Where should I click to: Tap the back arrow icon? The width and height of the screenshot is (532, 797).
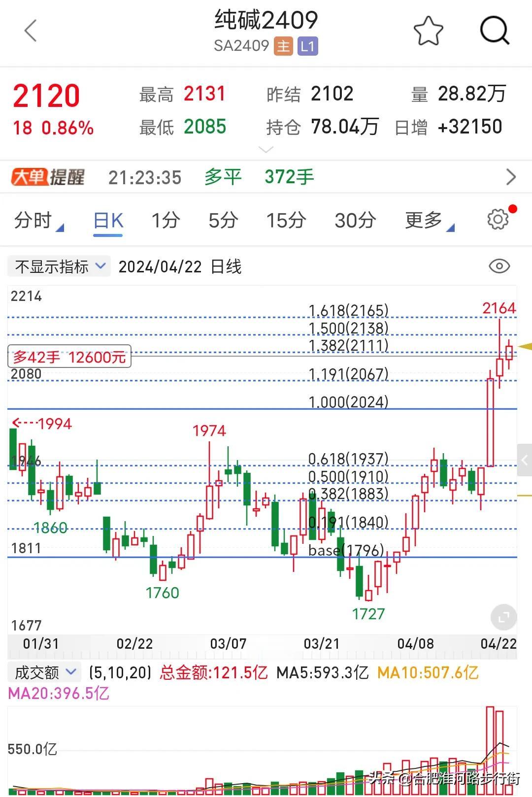(x=31, y=31)
